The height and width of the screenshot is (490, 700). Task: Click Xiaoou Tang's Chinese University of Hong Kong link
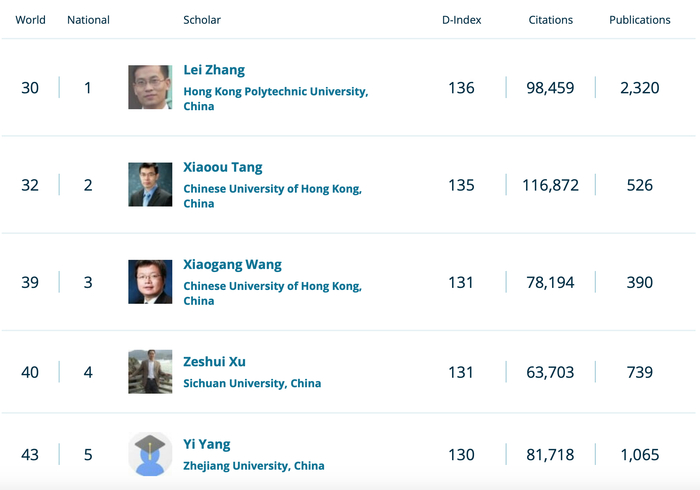tap(272, 189)
